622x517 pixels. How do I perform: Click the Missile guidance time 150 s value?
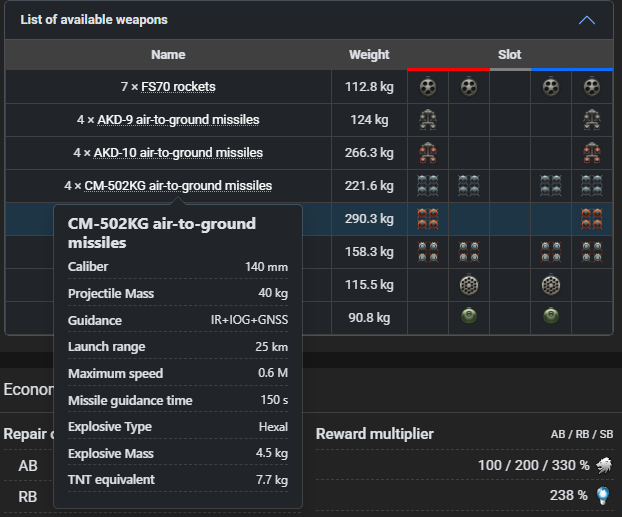point(274,400)
